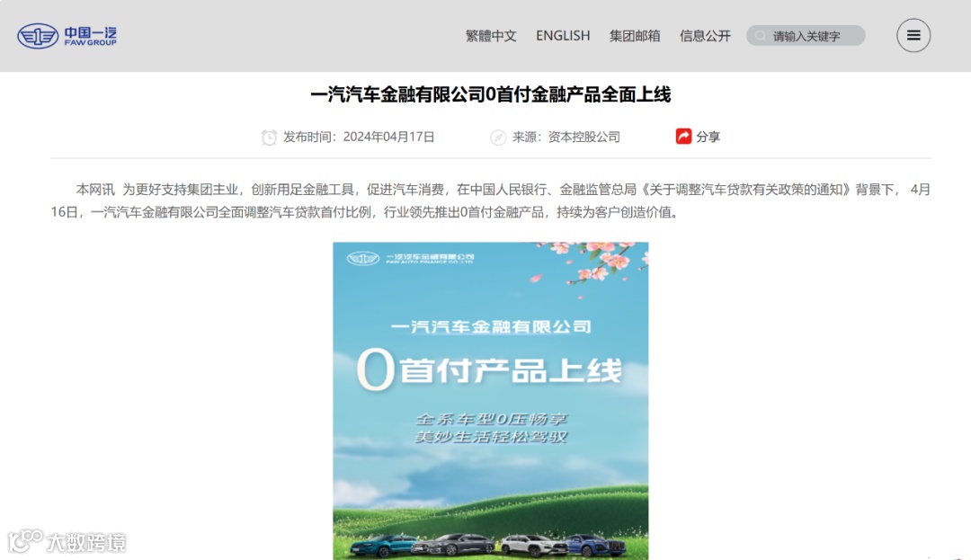Switch language to 繁體中文

click(x=491, y=36)
